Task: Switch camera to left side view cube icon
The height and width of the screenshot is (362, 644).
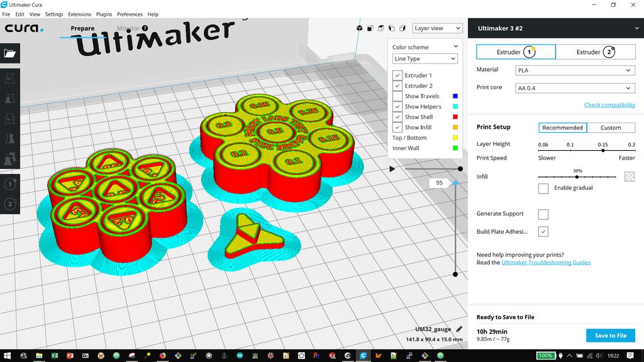Action: (x=391, y=28)
